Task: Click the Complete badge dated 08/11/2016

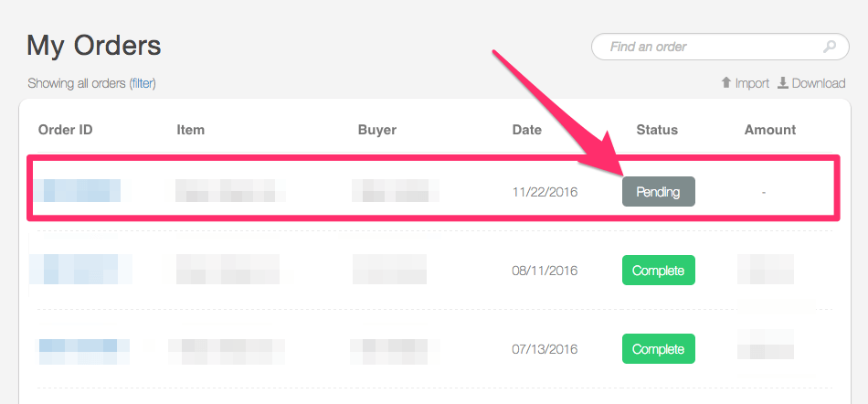Action: (x=658, y=271)
